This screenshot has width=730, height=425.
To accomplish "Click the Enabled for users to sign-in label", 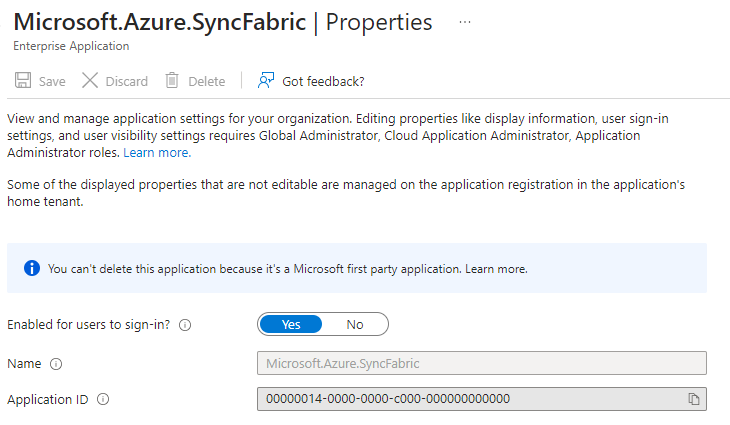I will [x=90, y=325].
